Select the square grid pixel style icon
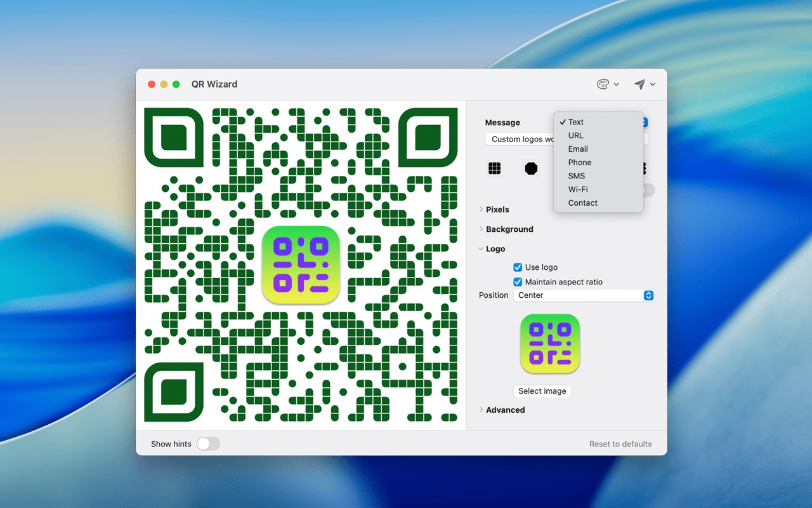 (x=495, y=168)
